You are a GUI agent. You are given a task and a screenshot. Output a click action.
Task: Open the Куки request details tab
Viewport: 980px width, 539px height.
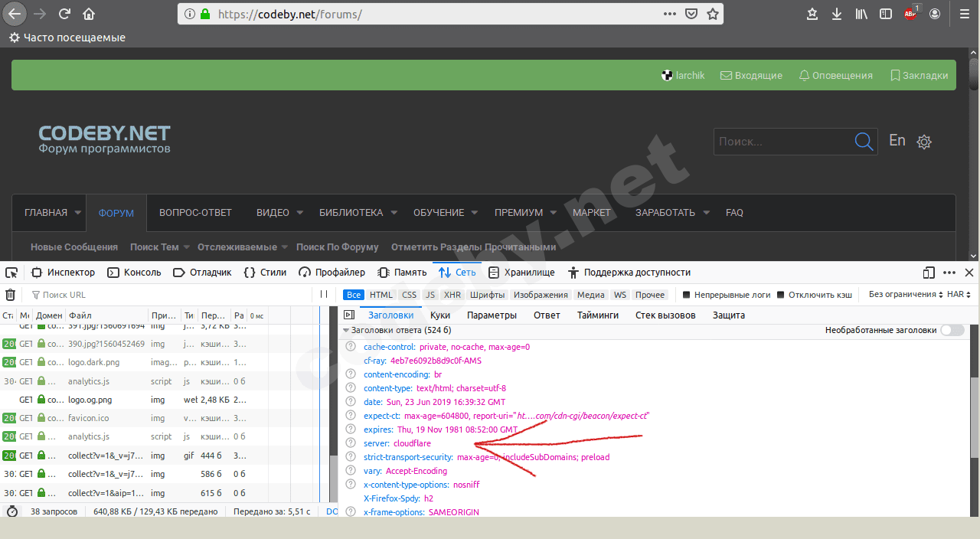440,315
